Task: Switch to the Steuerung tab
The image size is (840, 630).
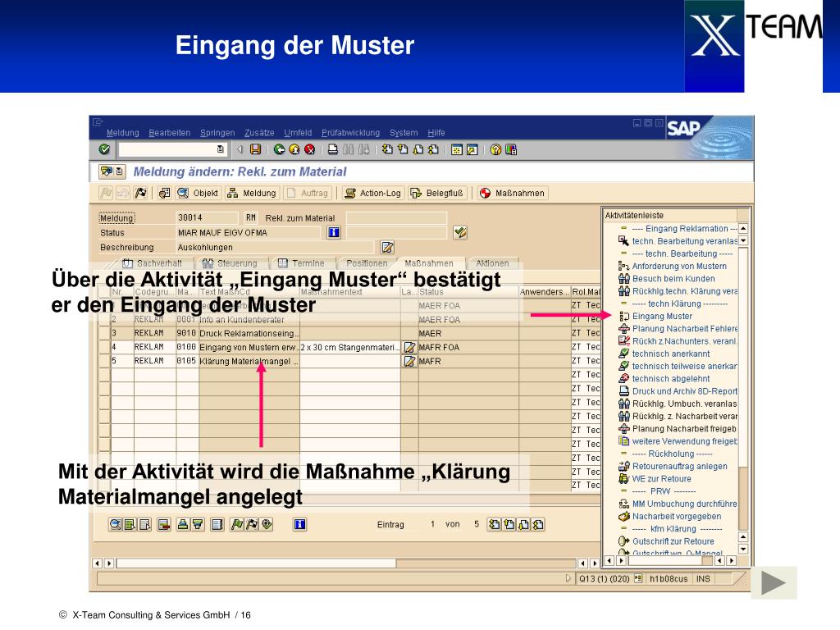Action: (x=230, y=263)
